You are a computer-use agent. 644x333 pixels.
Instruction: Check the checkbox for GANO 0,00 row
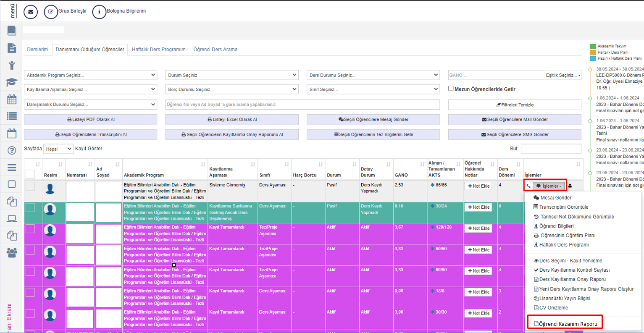click(x=30, y=292)
